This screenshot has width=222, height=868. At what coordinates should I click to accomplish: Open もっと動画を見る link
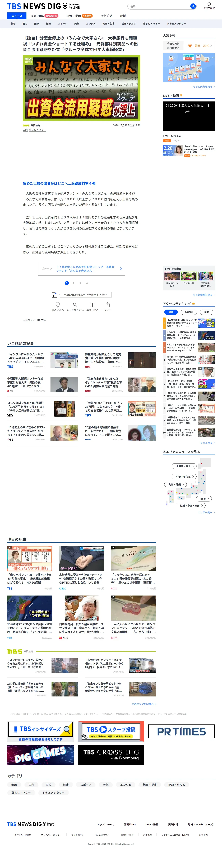pos(203,295)
